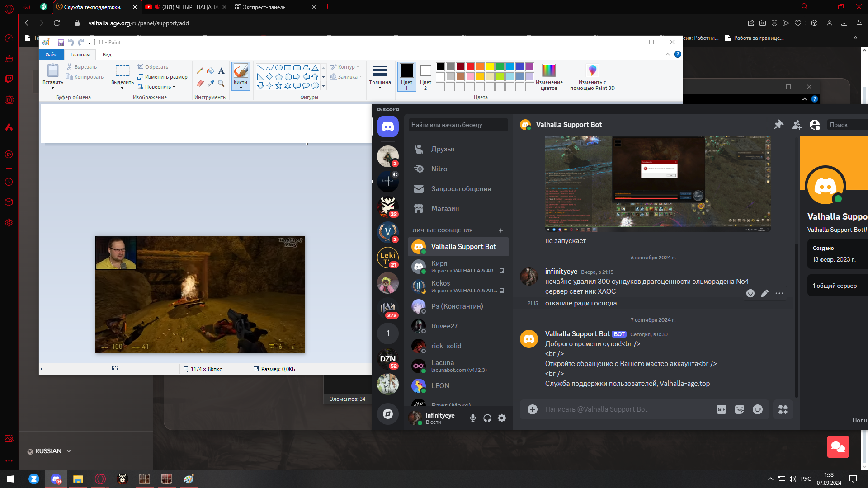Open Discord emoji picker in message bar
The image size is (868, 488).
tap(758, 409)
